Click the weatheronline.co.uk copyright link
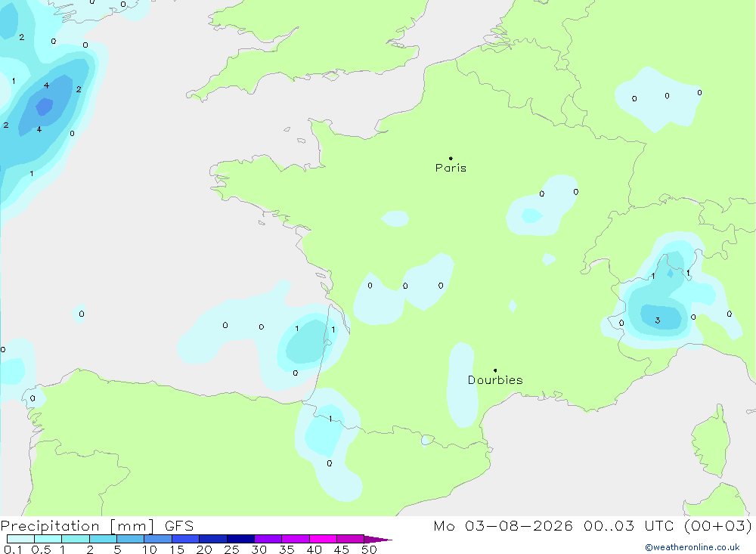Viewport: 756px width, 554px height. pos(692,547)
